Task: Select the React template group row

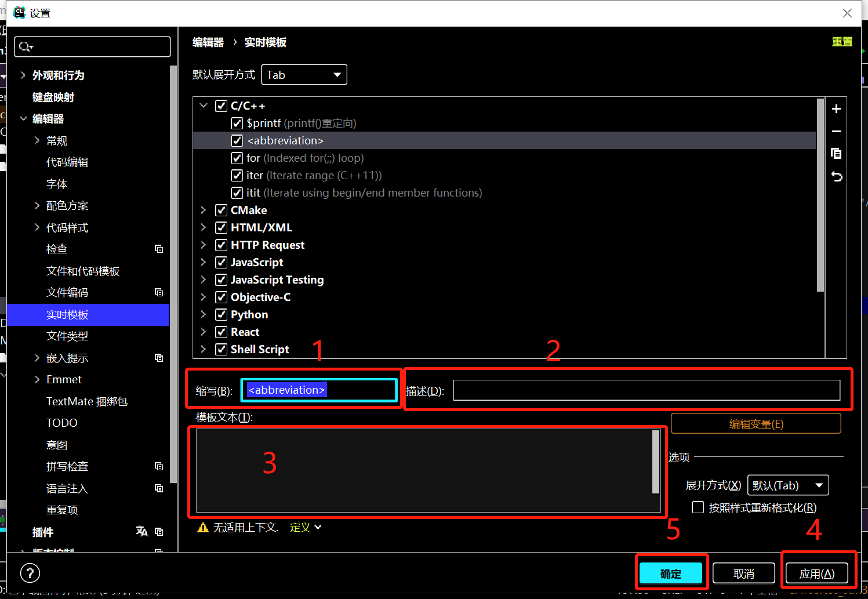Action: (x=504, y=332)
